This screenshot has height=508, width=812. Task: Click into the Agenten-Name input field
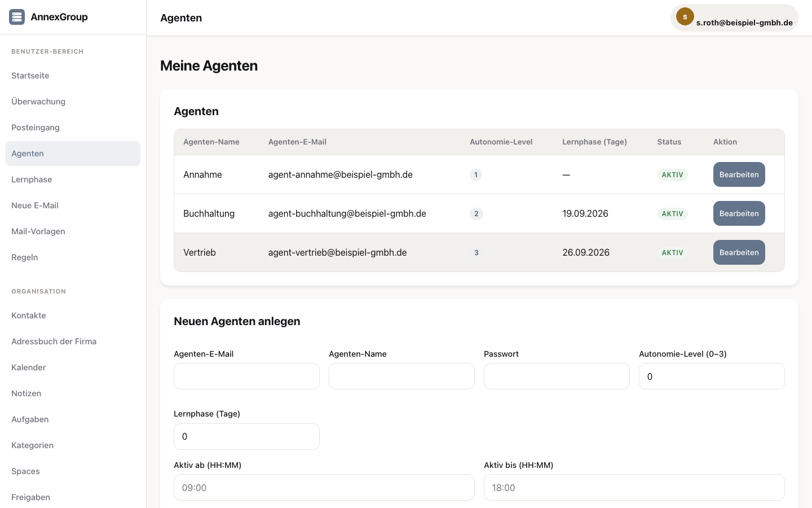[401, 376]
